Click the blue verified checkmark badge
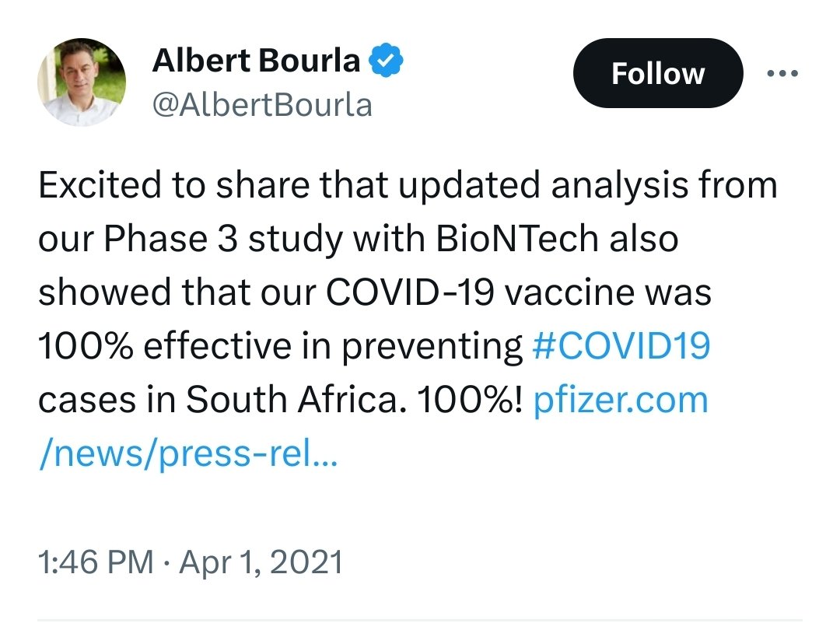 [385, 61]
